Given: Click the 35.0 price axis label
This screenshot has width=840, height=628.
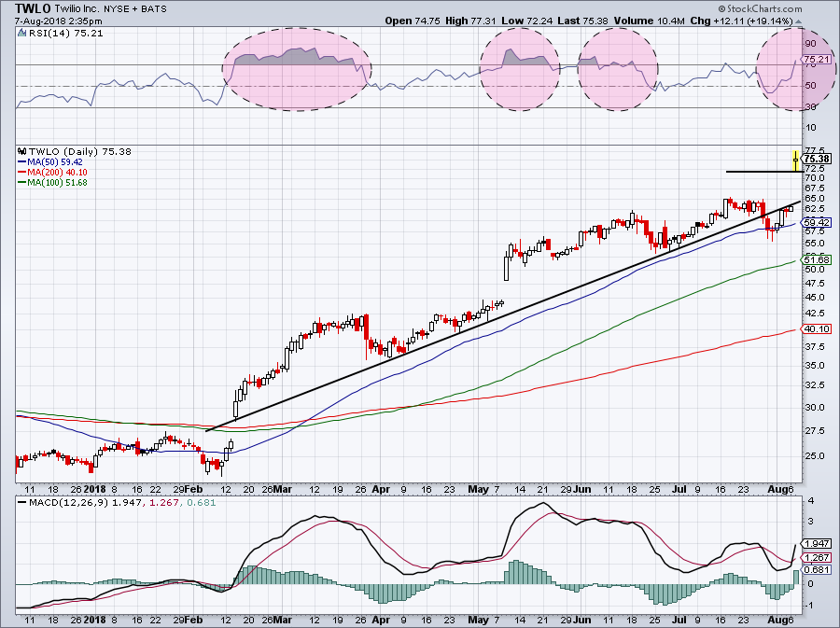Looking at the screenshot, I should [814, 366].
